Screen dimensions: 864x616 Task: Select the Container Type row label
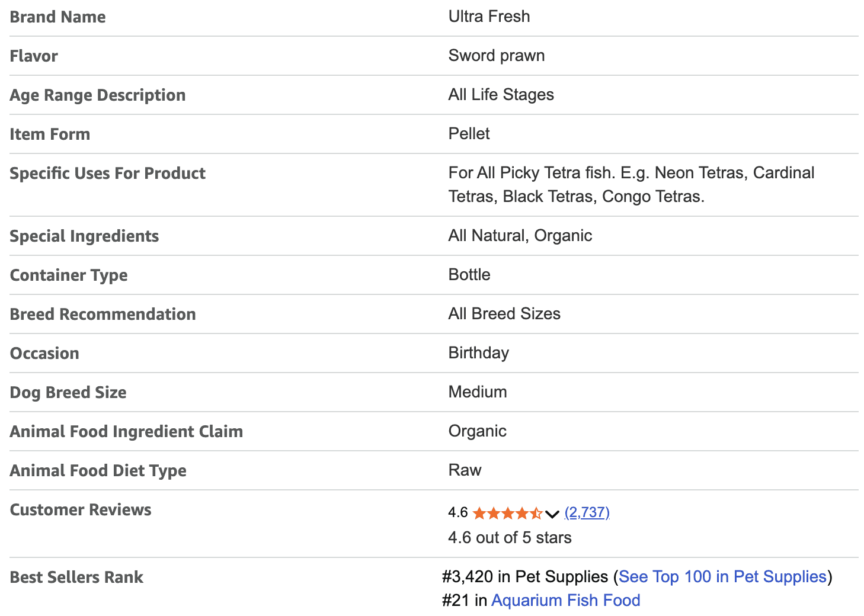click(x=69, y=275)
